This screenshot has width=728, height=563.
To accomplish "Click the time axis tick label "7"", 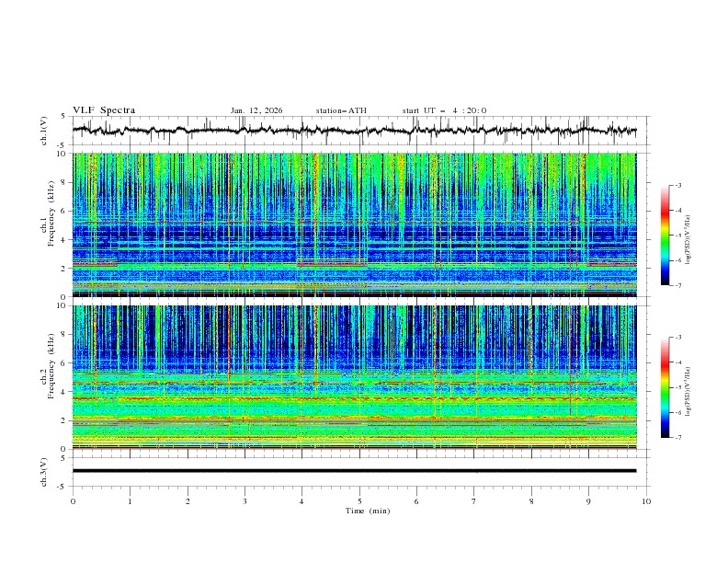I will click(x=474, y=501).
